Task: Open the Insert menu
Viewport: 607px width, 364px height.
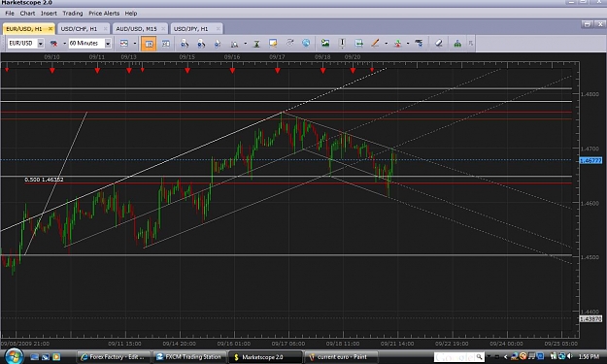Action: click(49, 14)
